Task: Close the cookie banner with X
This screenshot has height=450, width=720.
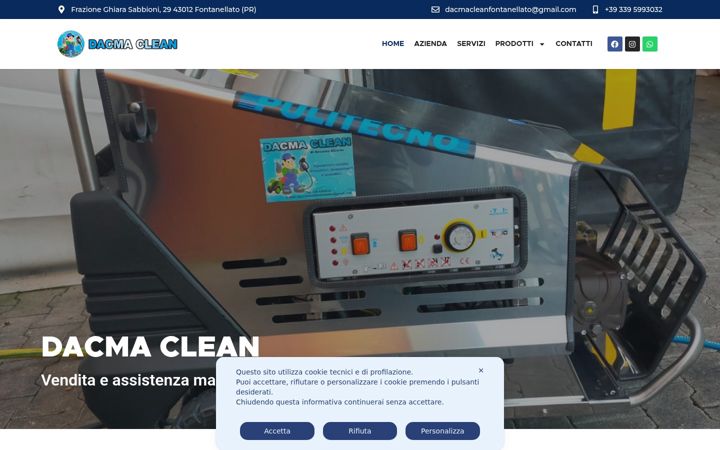Action: click(x=481, y=371)
